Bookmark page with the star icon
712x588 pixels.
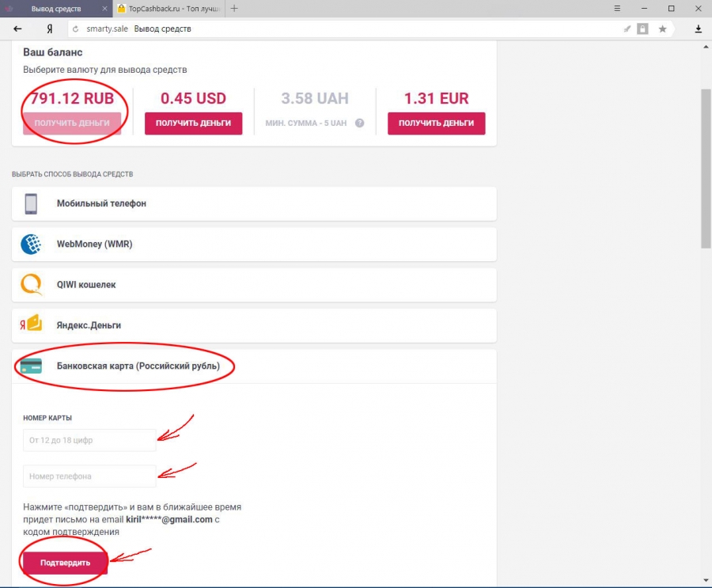coord(662,28)
